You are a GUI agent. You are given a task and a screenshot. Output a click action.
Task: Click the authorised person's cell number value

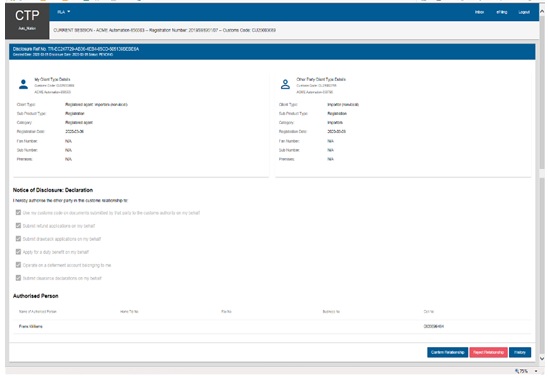coord(434,326)
